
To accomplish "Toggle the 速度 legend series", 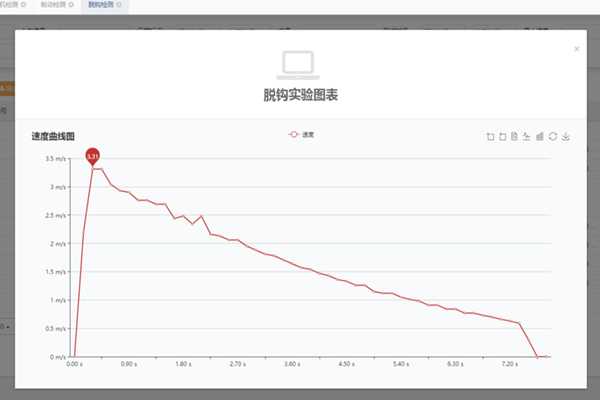I will coord(301,134).
